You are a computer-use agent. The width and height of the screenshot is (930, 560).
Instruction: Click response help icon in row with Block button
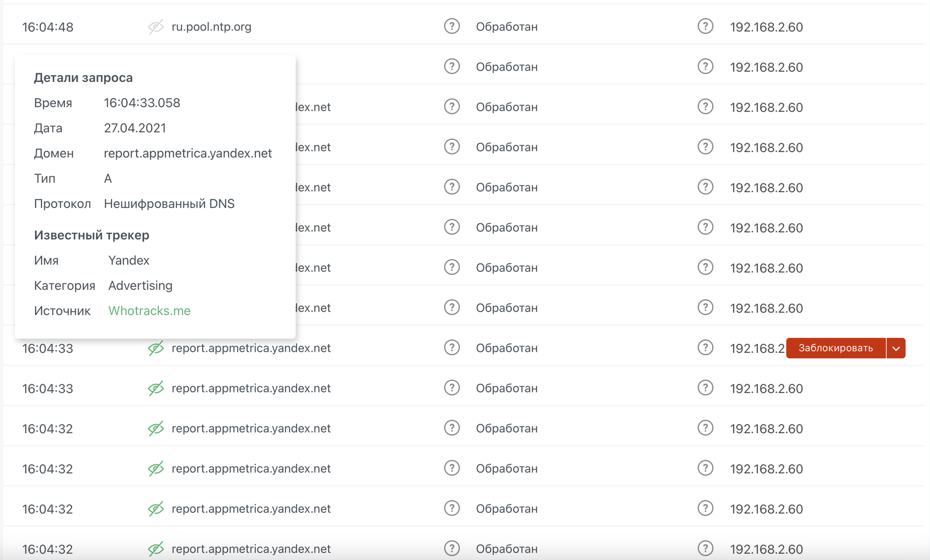[x=452, y=348]
